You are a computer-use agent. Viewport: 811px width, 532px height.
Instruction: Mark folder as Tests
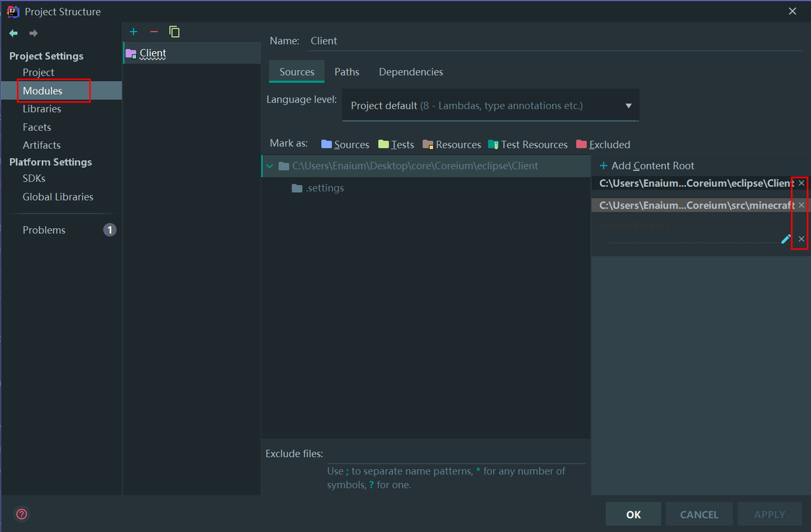396,144
